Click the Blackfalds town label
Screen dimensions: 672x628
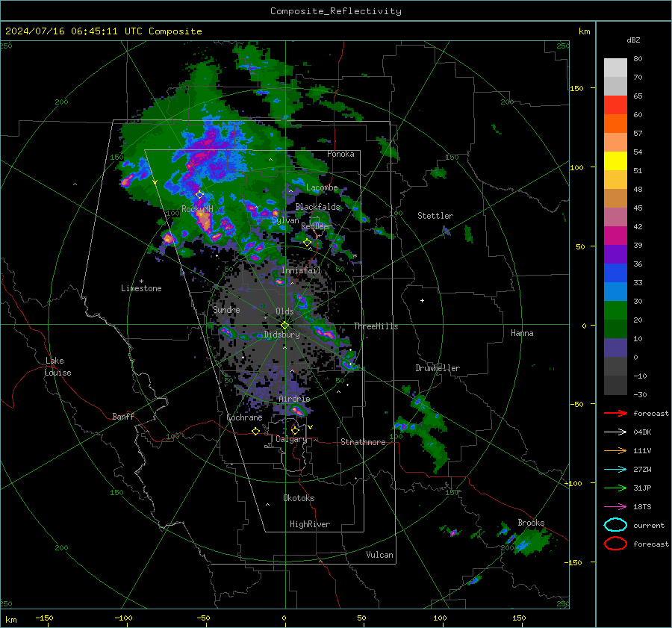[x=317, y=207]
